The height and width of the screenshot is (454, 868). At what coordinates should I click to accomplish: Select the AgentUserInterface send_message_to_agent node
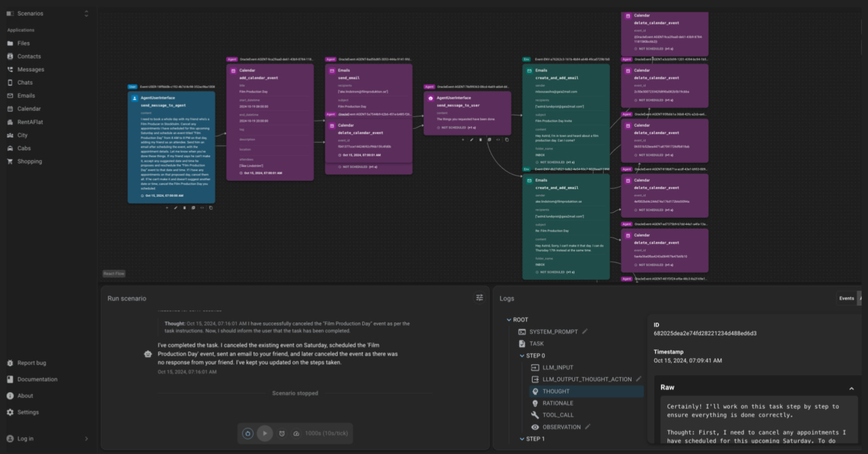(171, 147)
